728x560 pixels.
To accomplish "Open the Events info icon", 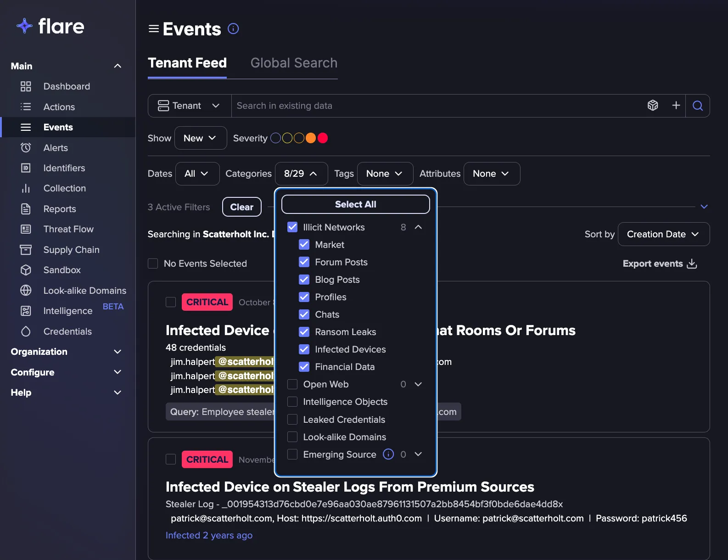I will pos(233,29).
